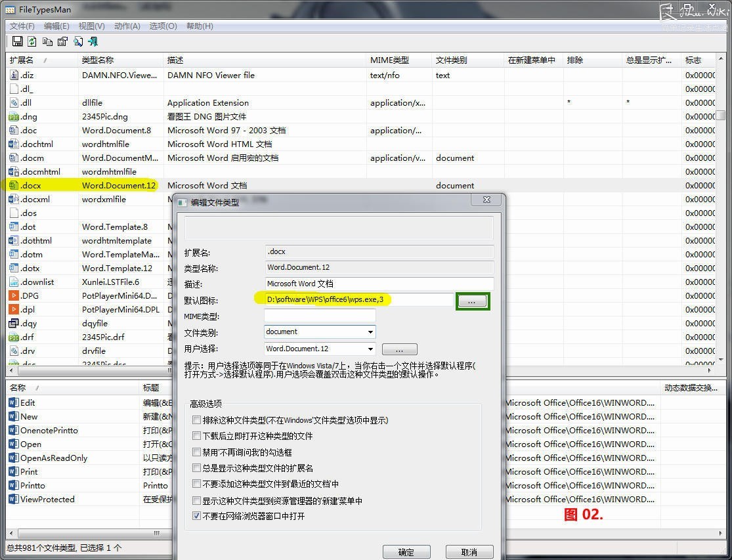This screenshot has width=732, height=560.
Task: Click the 总共981个文件类型 status bar text
Action: 64,548
